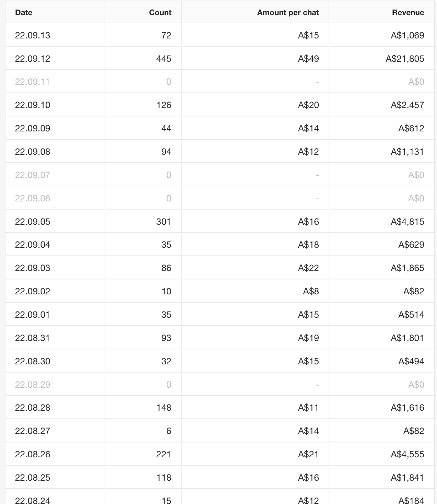Click the A$1,801 revenue cell
Image resolution: width=437 pixels, height=504 pixels.
[x=407, y=338]
